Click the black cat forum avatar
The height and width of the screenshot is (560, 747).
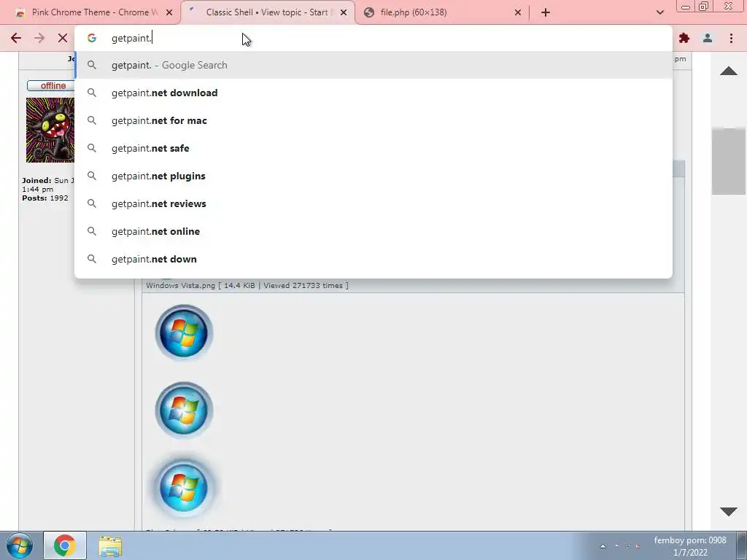click(50, 130)
